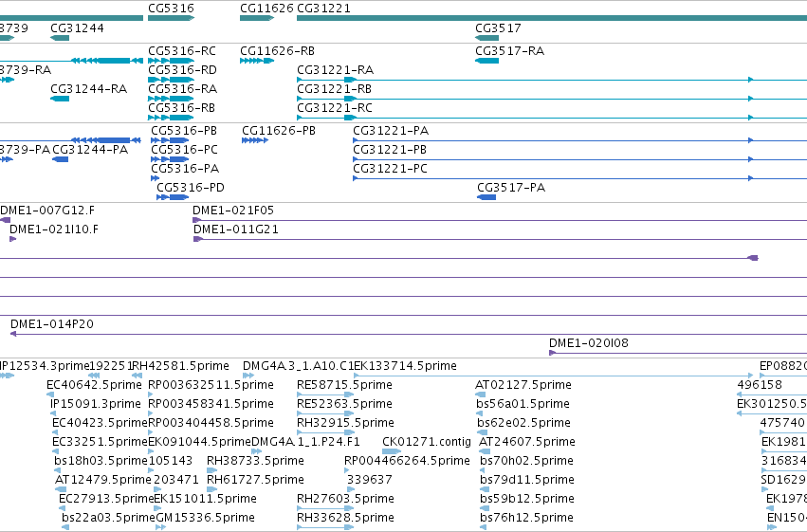This screenshot has width=807, height=532.
Task: Click protein CG3517-PA label
Action: pyautogui.click(x=511, y=187)
